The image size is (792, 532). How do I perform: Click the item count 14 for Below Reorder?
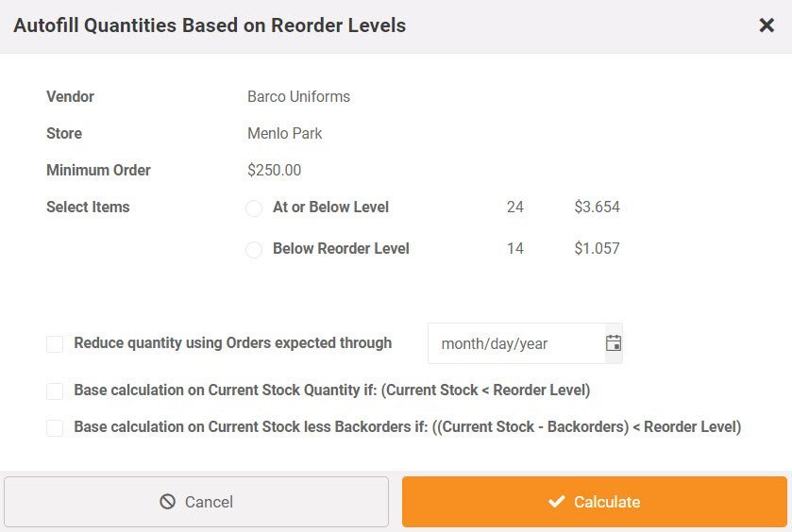point(515,248)
